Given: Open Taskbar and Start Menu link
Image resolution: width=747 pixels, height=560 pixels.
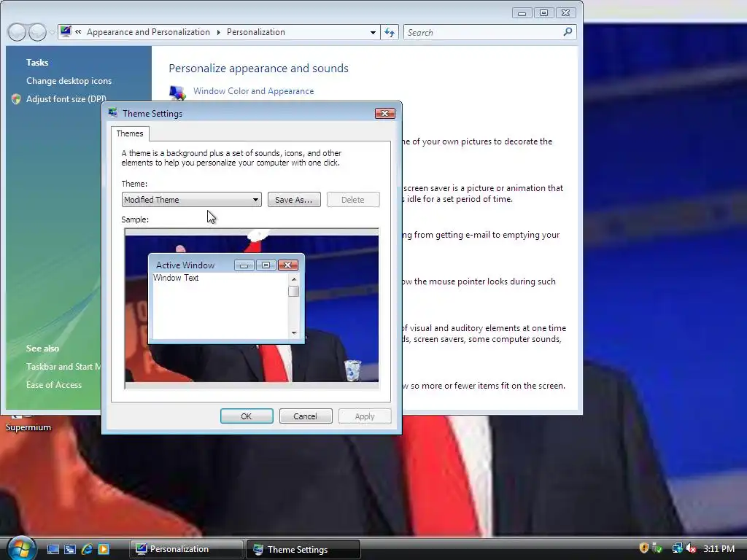Looking at the screenshot, I should click(x=63, y=367).
